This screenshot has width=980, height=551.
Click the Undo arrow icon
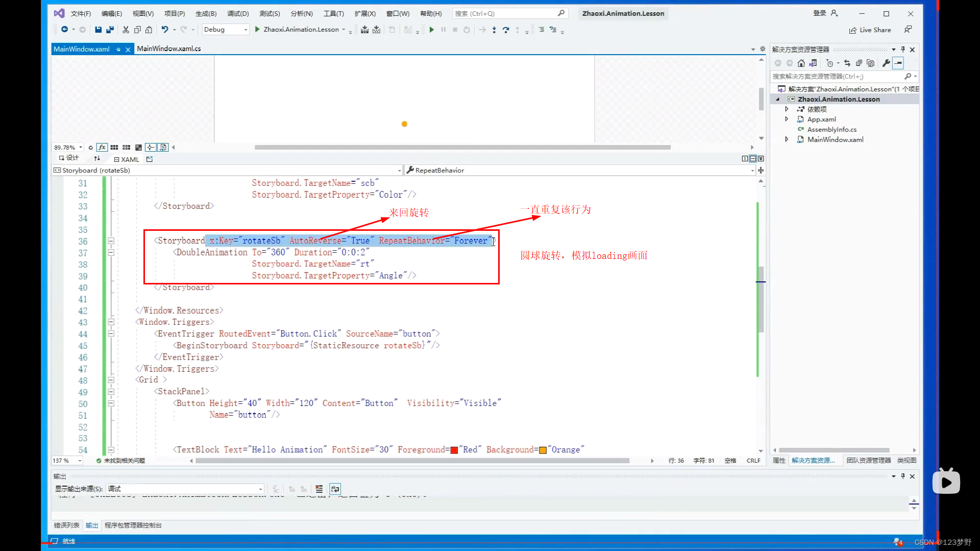point(165,30)
